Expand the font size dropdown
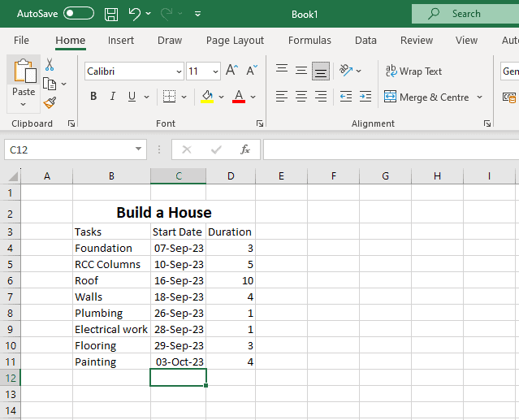519x420 pixels. point(214,71)
